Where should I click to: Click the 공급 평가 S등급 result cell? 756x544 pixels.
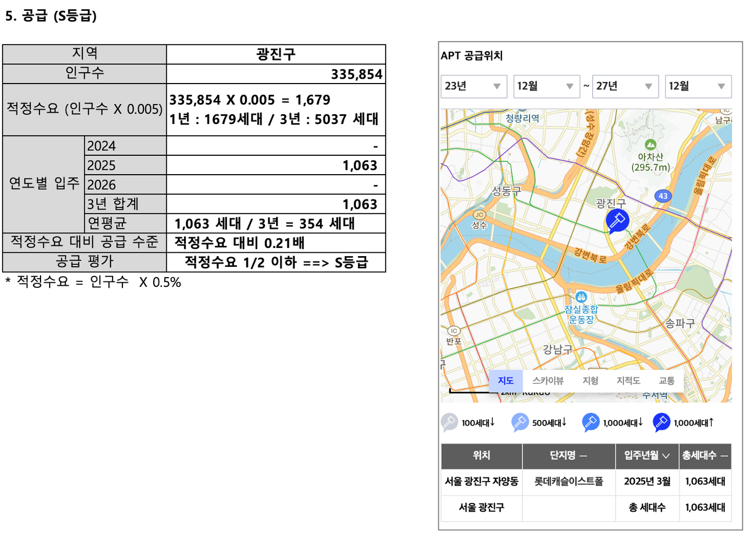click(x=276, y=262)
